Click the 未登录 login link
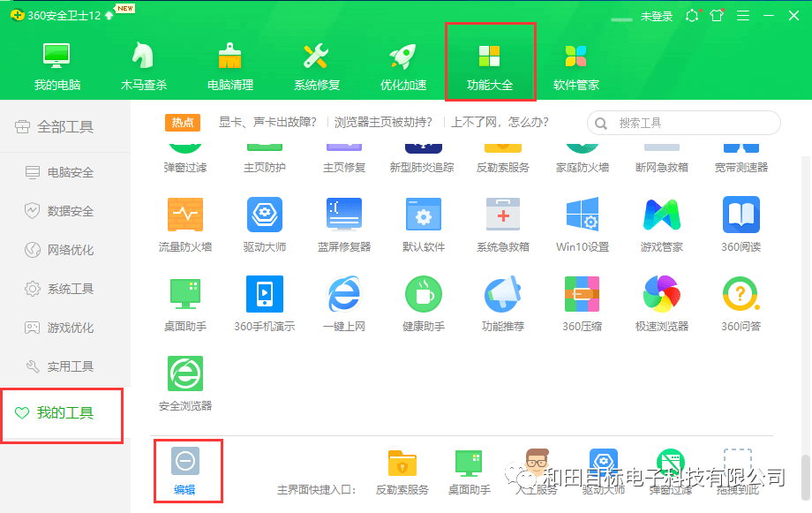The image size is (812, 513). [x=656, y=17]
